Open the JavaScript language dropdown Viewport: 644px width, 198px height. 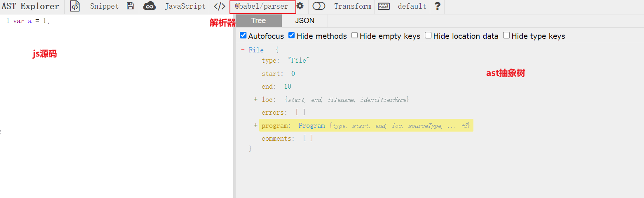tap(185, 6)
